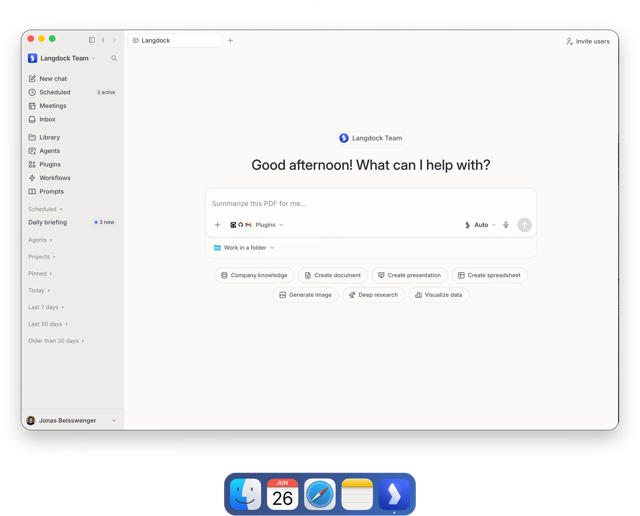The height and width of the screenshot is (516, 640).
Task: Expand the Pinned group
Action: pyautogui.click(x=40, y=274)
